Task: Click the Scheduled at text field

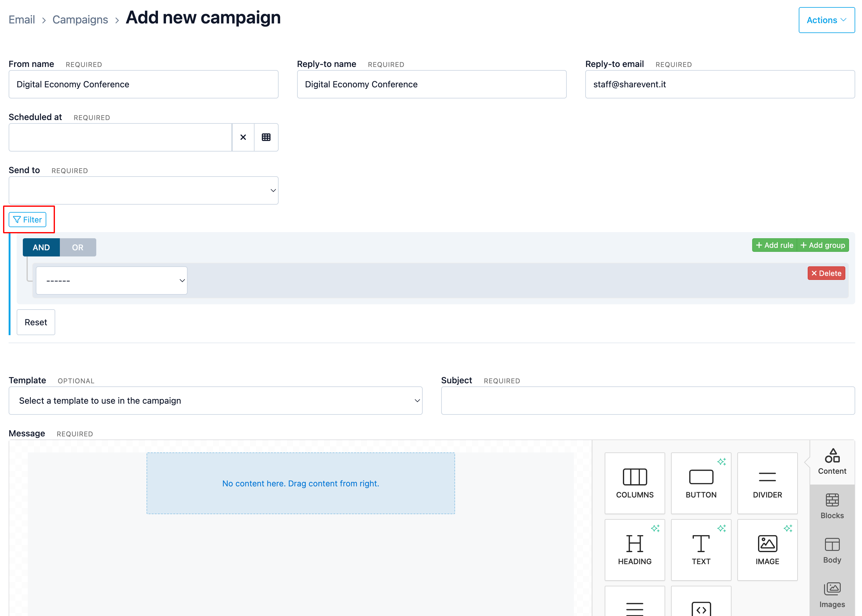Action: tap(120, 137)
